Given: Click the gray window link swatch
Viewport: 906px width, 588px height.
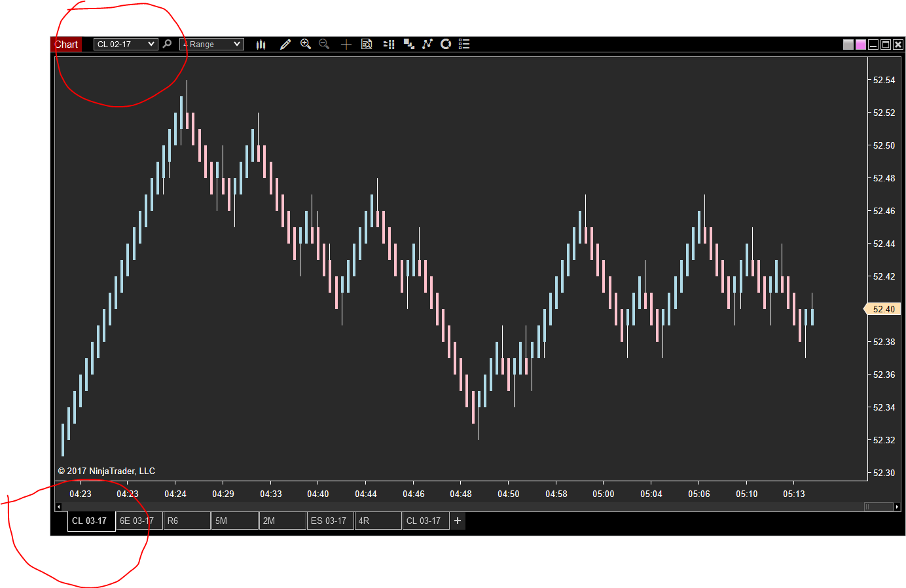Looking at the screenshot, I should pyautogui.click(x=848, y=45).
